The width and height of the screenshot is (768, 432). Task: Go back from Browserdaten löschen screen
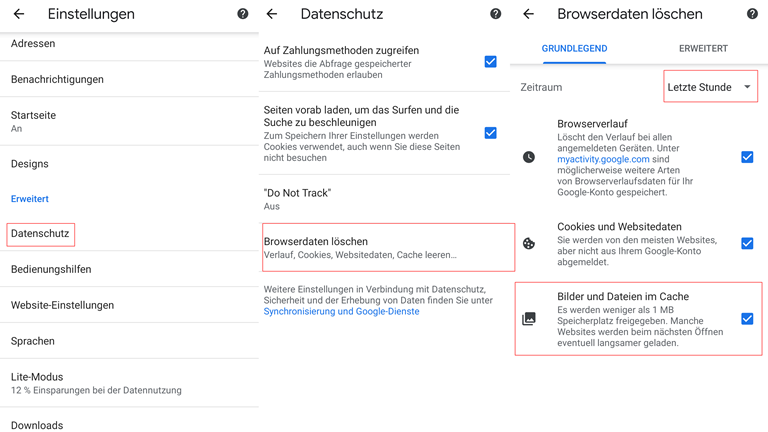(x=529, y=15)
